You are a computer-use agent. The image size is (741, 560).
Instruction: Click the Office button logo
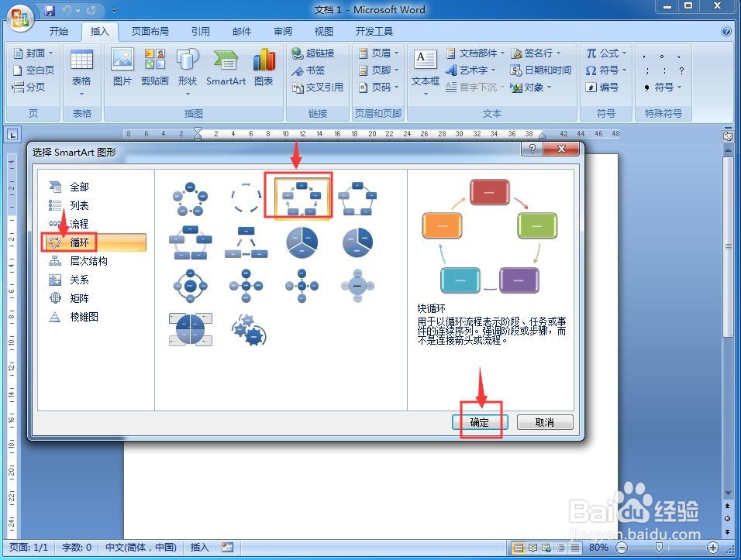(x=20, y=18)
